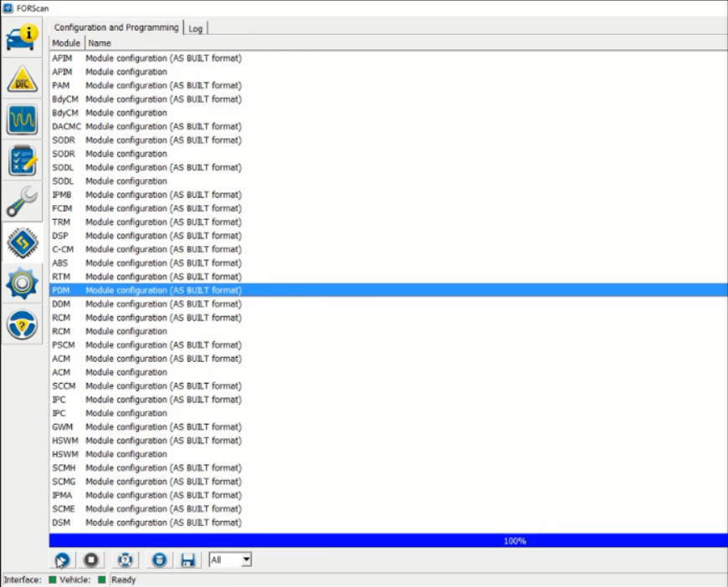The image size is (728, 587).
Task: Select HSWM Module configuration (AS BUILT format)
Action: (x=388, y=441)
